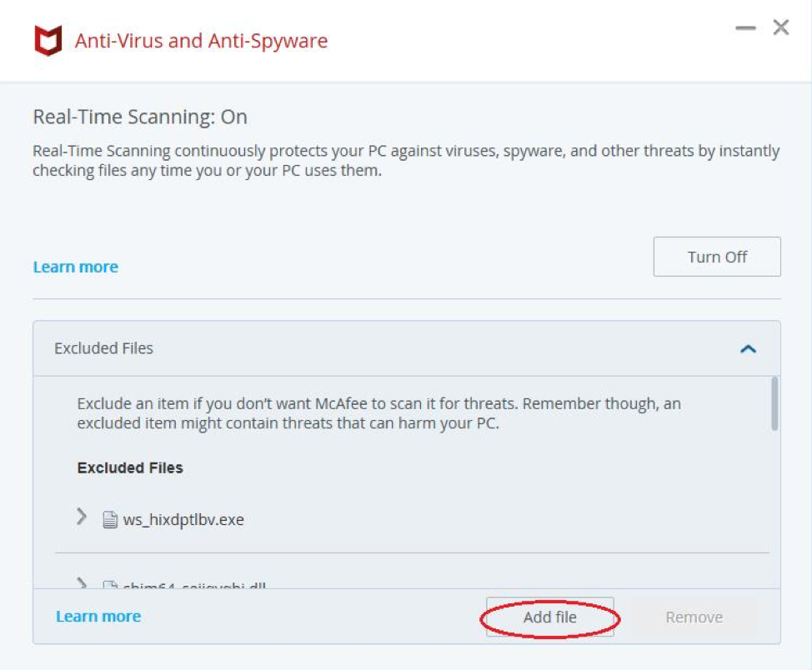
Task: Click the Remove button
Action: 694,617
